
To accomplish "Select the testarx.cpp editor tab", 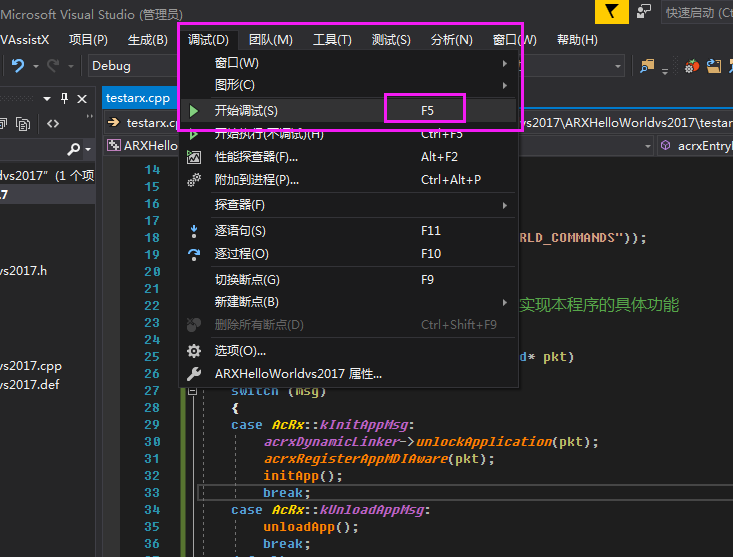I will point(138,98).
